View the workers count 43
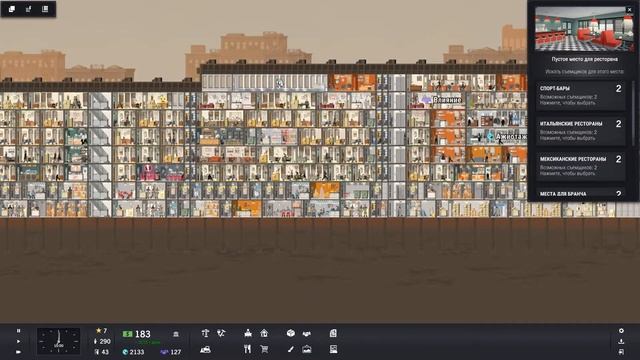This screenshot has width=640, height=360. pyautogui.click(x=102, y=352)
